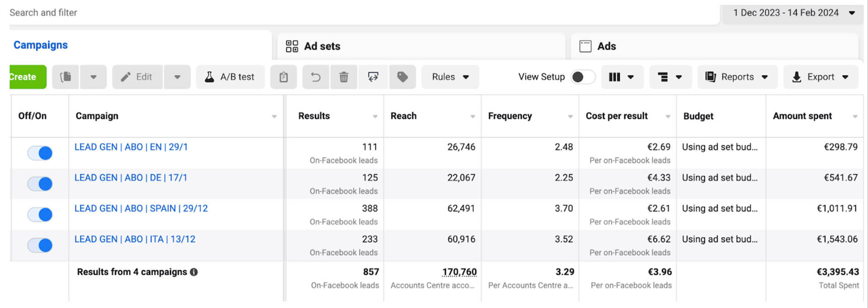Click the A/B test button

(x=230, y=77)
